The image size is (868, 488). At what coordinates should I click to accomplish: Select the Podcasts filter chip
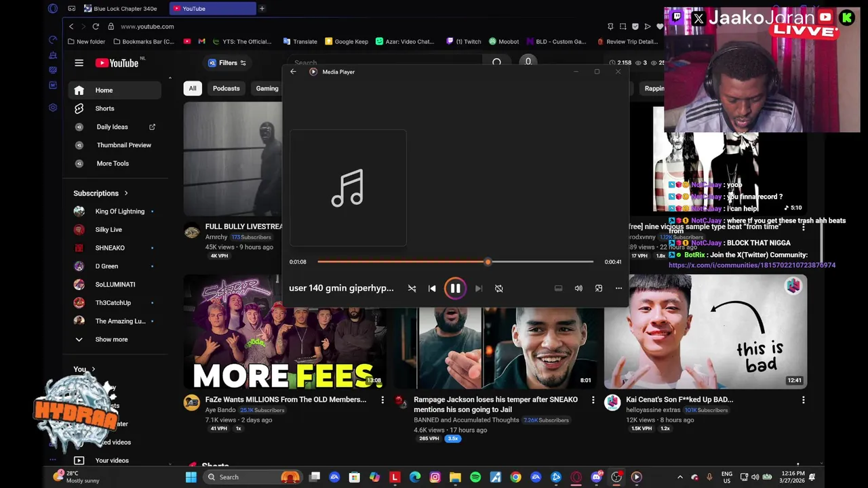tap(226, 88)
